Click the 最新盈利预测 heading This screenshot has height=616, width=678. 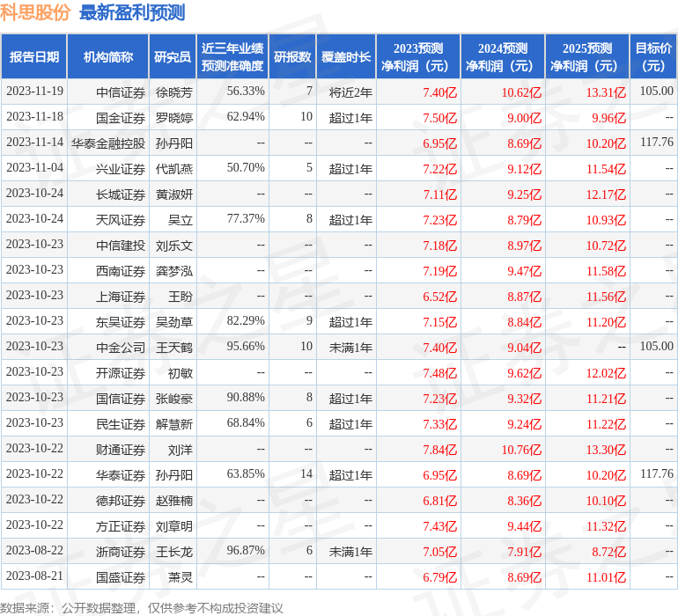pyautogui.click(x=132, y=12)
